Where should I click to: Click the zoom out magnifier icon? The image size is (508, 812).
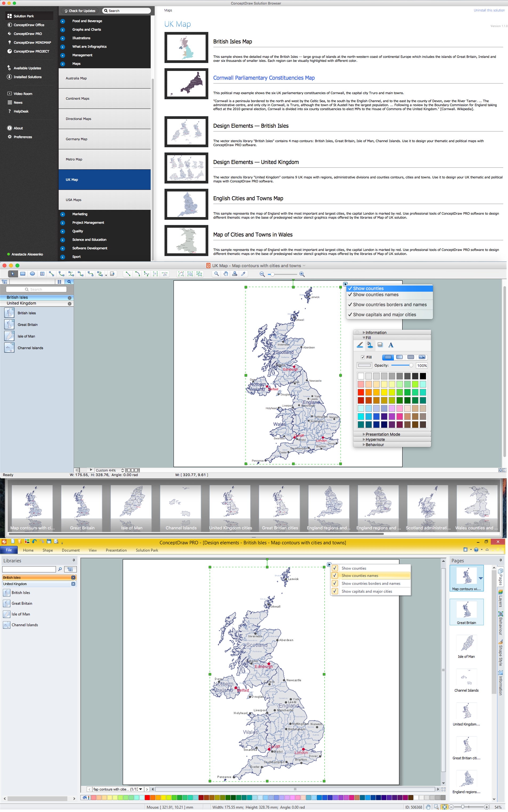point(262,274)
